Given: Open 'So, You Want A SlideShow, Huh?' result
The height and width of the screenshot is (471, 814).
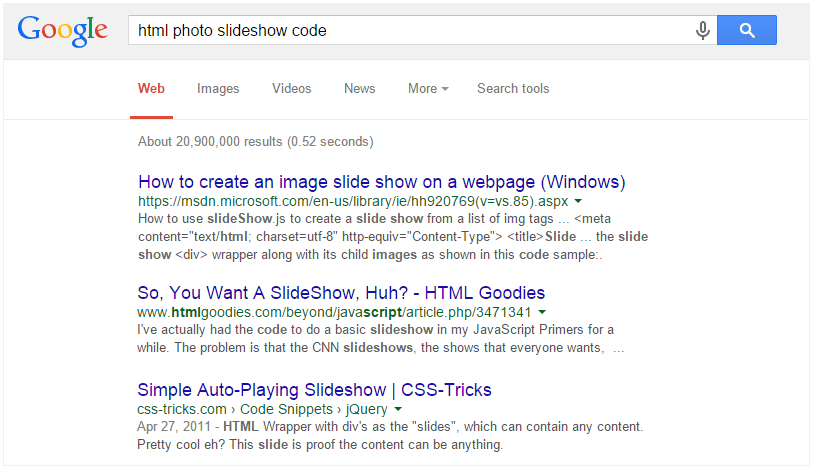Looking at the screenshot, I should point(341,293).
